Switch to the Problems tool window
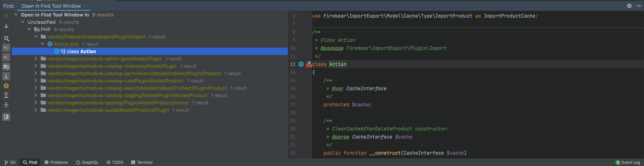This screenshot has height=166, width=644. pyautogui.click(x=56, y=162)
